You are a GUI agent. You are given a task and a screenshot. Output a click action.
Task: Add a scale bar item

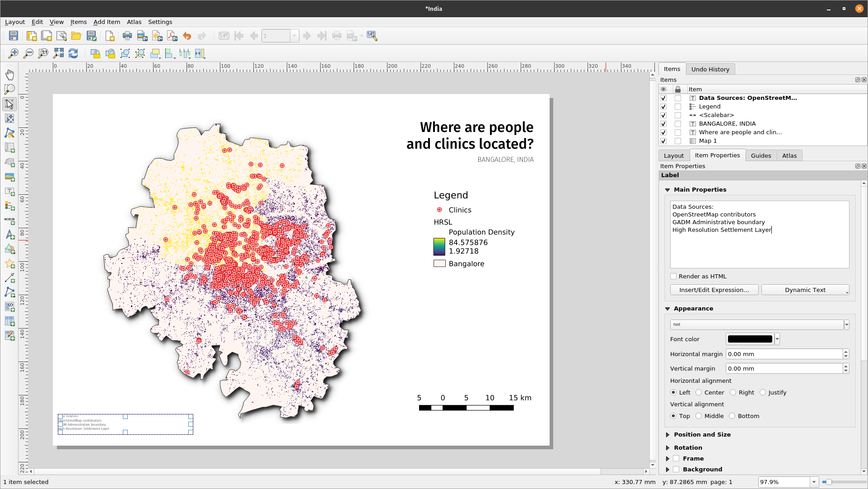click(x=9, y=221)
